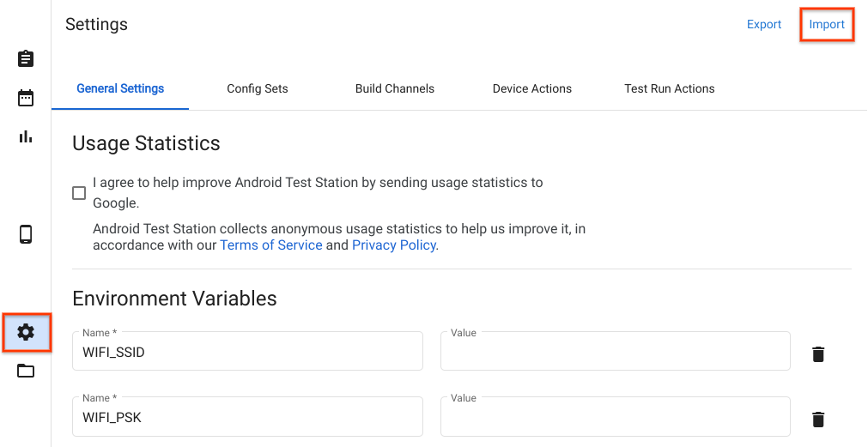Click the Export button
This screenshot has height=447, width=868.
click(764, 25)
